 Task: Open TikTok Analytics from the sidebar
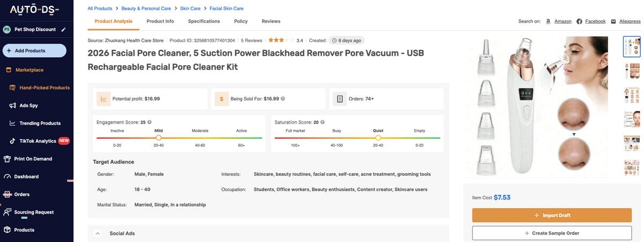pyautogui.click(x=38, y=141)
